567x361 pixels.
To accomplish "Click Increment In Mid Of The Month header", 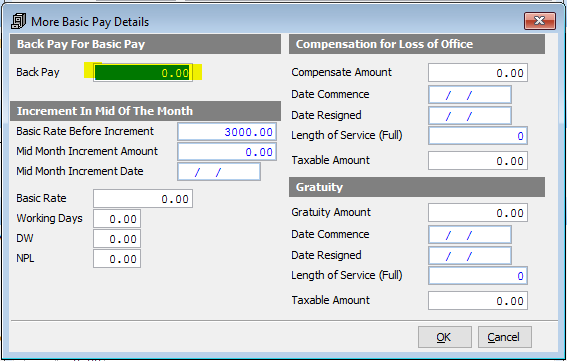I will click(x=145, y=111).
